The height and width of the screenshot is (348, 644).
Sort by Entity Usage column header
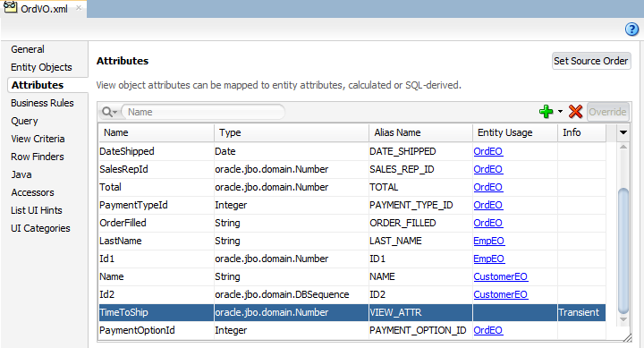(x=515, y=132)
